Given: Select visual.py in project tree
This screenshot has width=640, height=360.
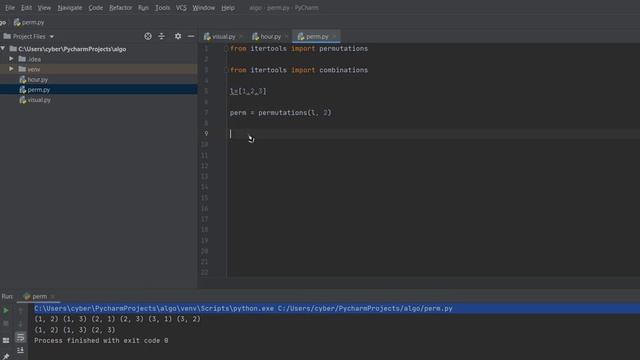Looking at the screenshot, I should tap(39, 100).
